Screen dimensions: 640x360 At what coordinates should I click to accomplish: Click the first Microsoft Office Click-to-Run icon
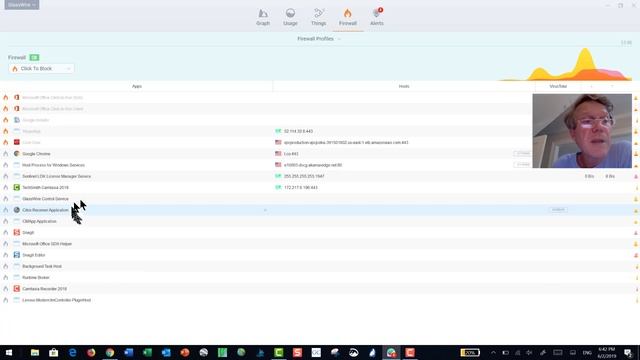coord(17,98)
